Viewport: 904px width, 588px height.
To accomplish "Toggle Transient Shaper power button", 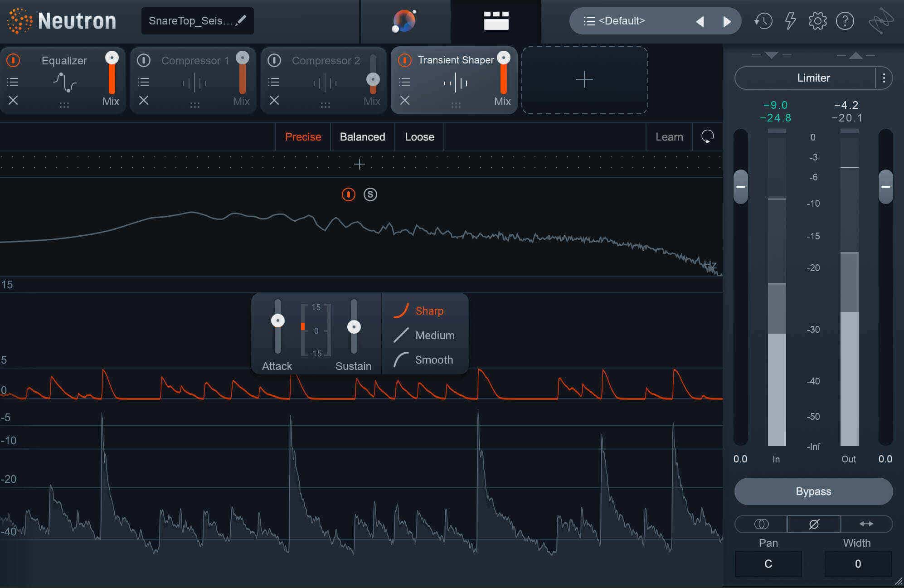I will (x=404, y=60).
